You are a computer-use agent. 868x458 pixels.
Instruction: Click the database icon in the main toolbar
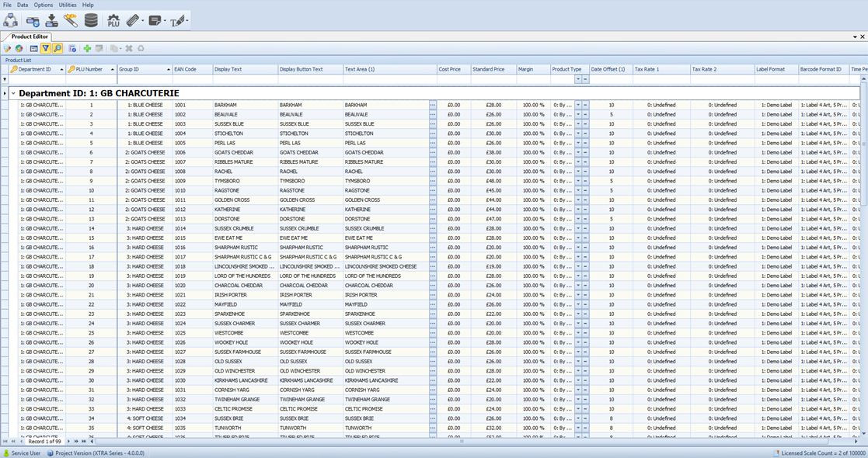(92, 21)
